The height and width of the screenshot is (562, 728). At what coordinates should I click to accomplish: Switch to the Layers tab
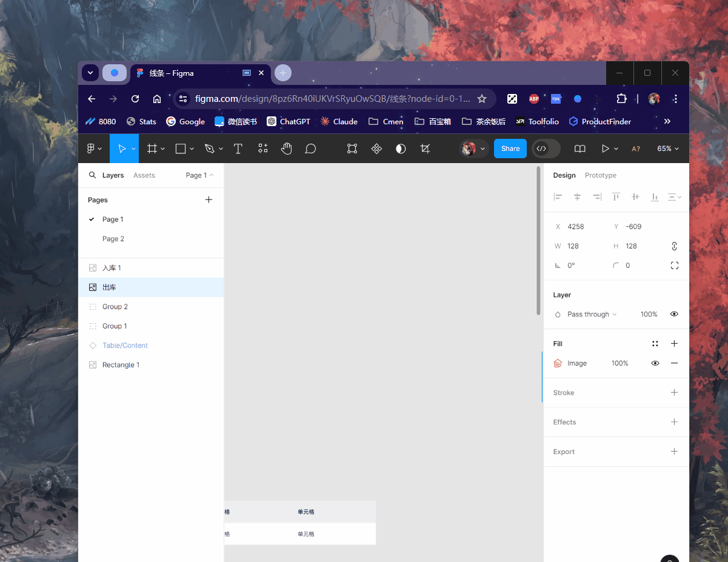pos(113,175)
